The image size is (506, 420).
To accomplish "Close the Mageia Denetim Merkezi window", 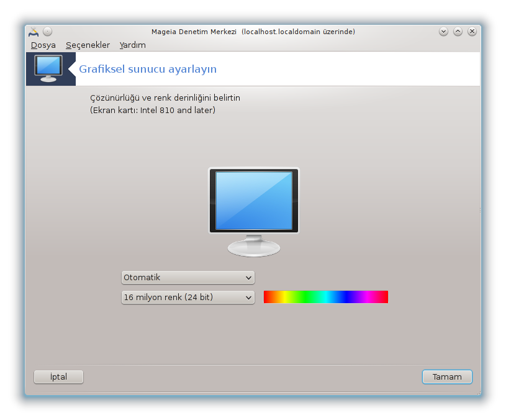I will (x=472, y=32).
